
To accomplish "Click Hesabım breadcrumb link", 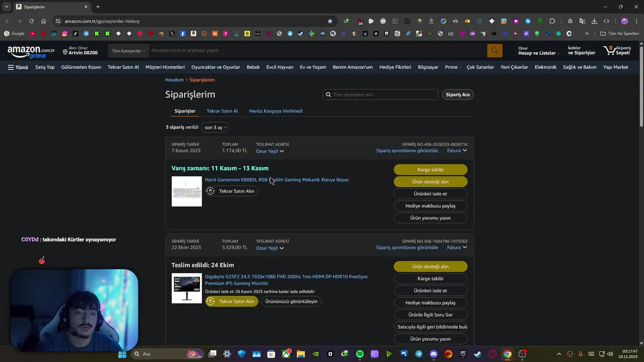I will pos(174,80).
